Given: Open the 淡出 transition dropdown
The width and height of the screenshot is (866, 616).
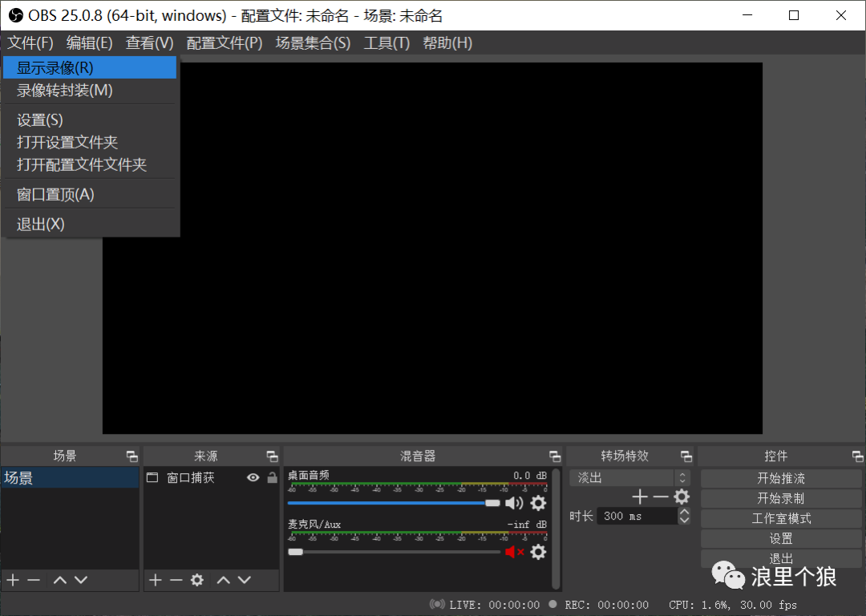Looking at the screenshot, I should pyautogui.click(x=629, y=478).
